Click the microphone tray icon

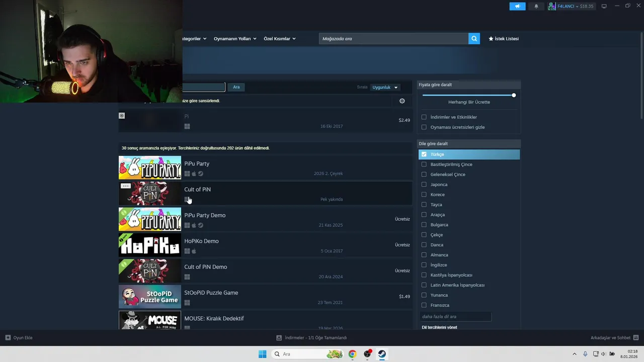585,354
